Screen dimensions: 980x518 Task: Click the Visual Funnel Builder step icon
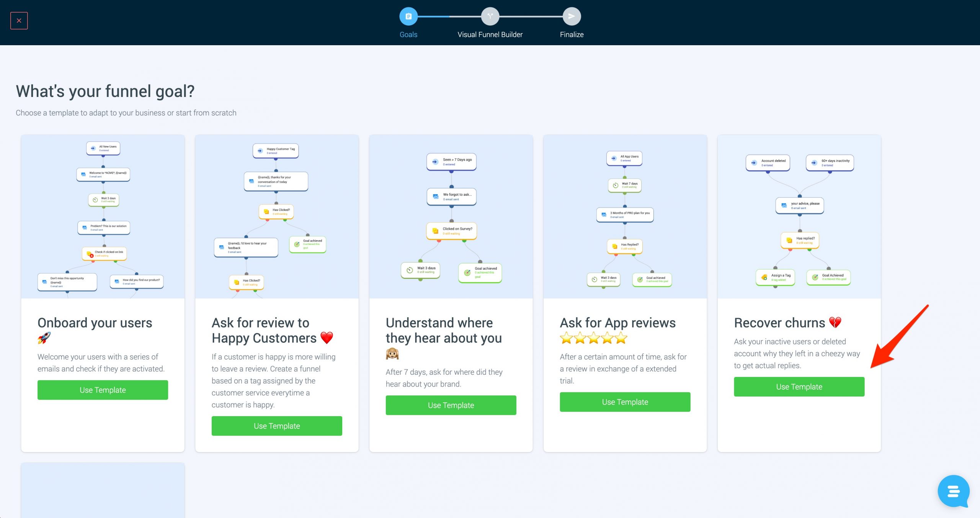click(x=490, y=16)
